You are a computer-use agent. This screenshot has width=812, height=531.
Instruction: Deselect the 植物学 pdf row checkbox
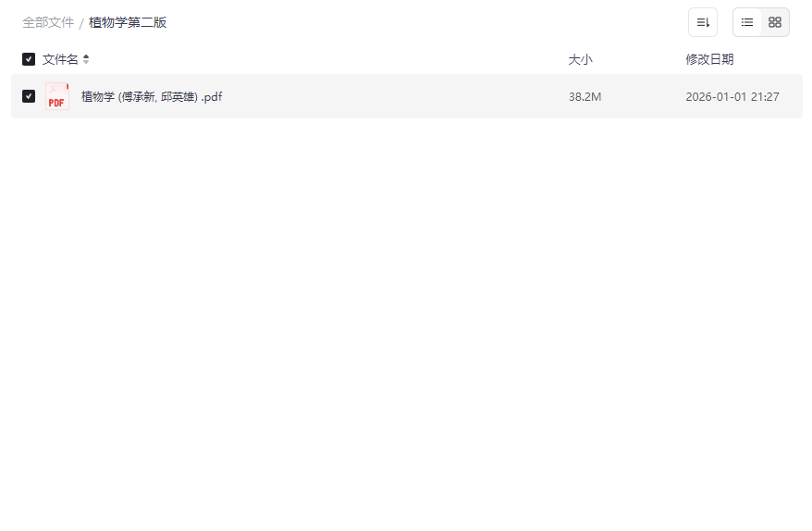point(29,96)
